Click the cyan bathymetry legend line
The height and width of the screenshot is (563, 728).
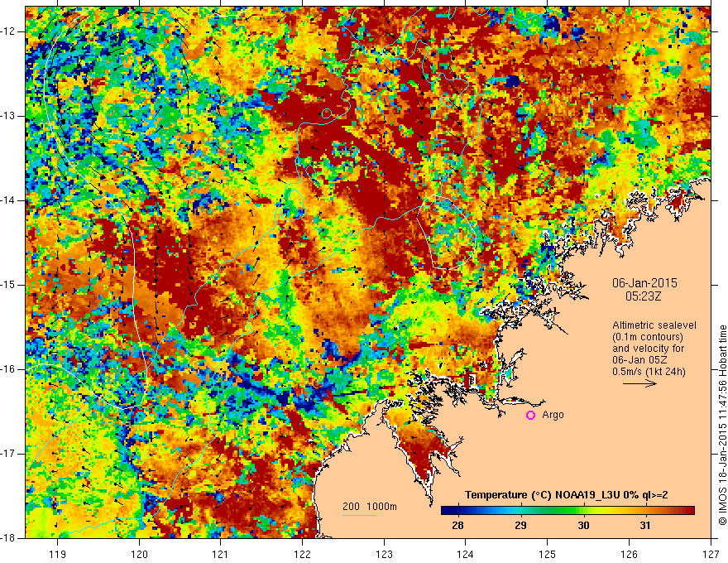359,515
